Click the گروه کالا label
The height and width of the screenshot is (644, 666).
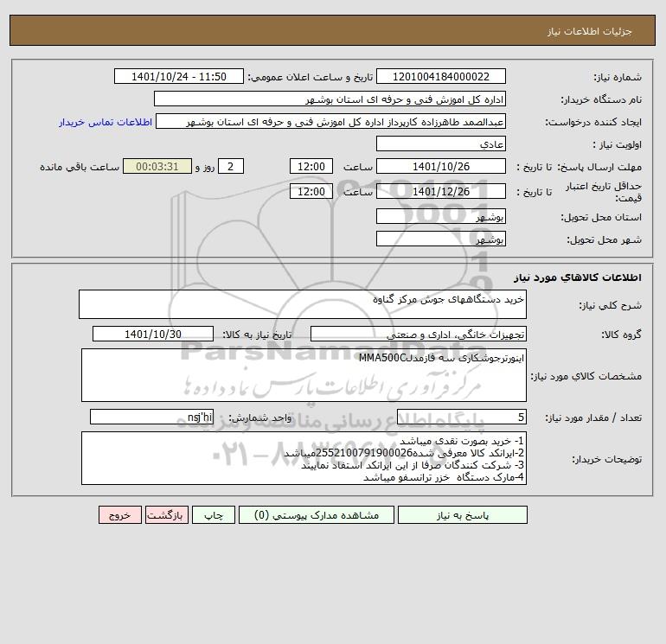tap(621, 335)
